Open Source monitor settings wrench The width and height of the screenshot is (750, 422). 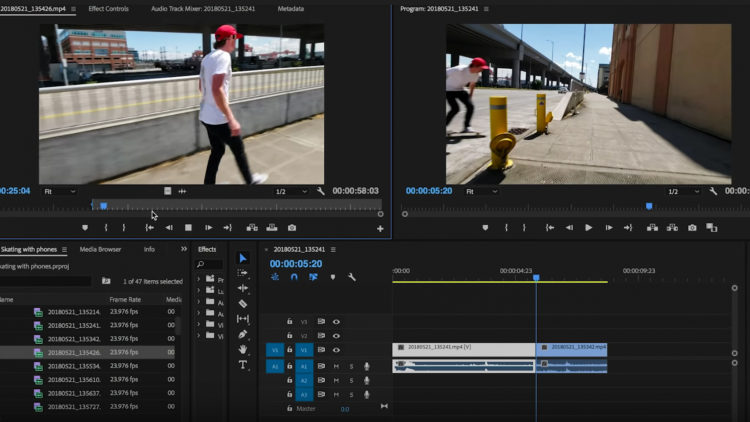320,191
